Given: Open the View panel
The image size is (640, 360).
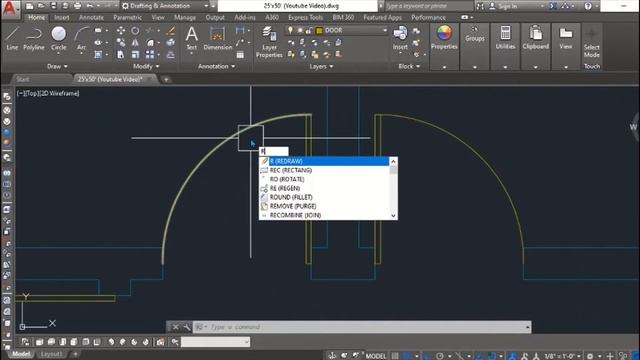Looking at the screenshot, I should (566, 38).
